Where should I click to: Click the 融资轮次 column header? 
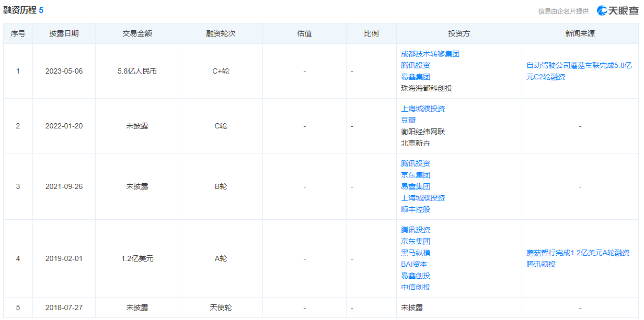[x=221, y=33]
